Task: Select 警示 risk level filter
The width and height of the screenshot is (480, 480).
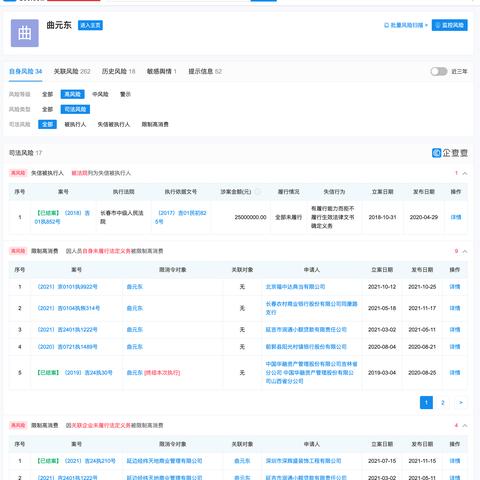Action: pyautogui.click(x=125, y=94)
